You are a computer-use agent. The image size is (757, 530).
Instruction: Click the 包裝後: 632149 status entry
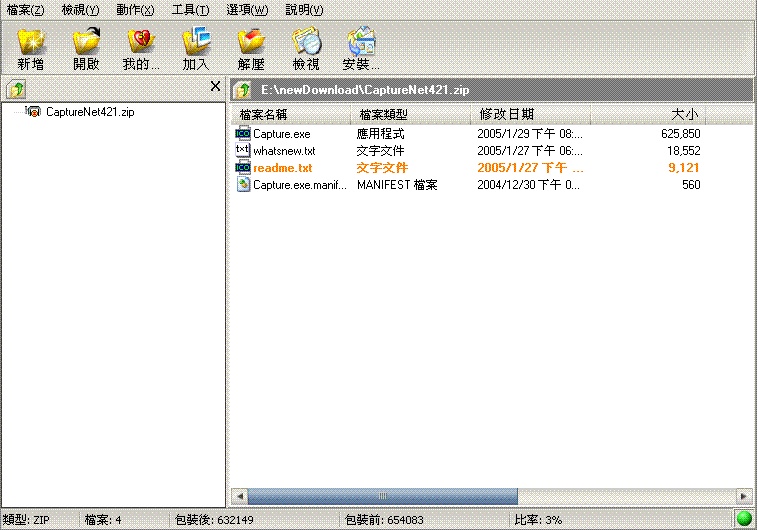pyautogui.click(x=214, y=520)
